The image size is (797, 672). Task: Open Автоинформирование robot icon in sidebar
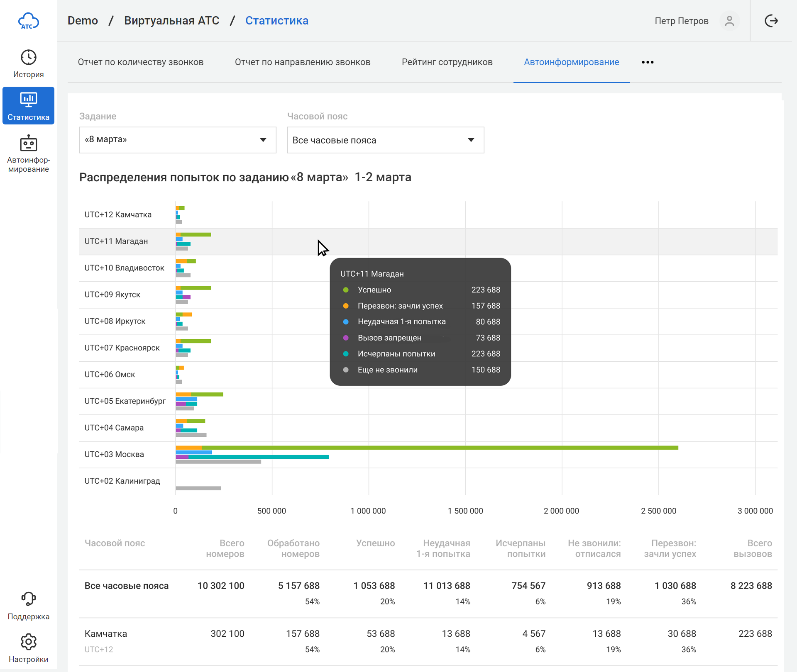(28, 144)
